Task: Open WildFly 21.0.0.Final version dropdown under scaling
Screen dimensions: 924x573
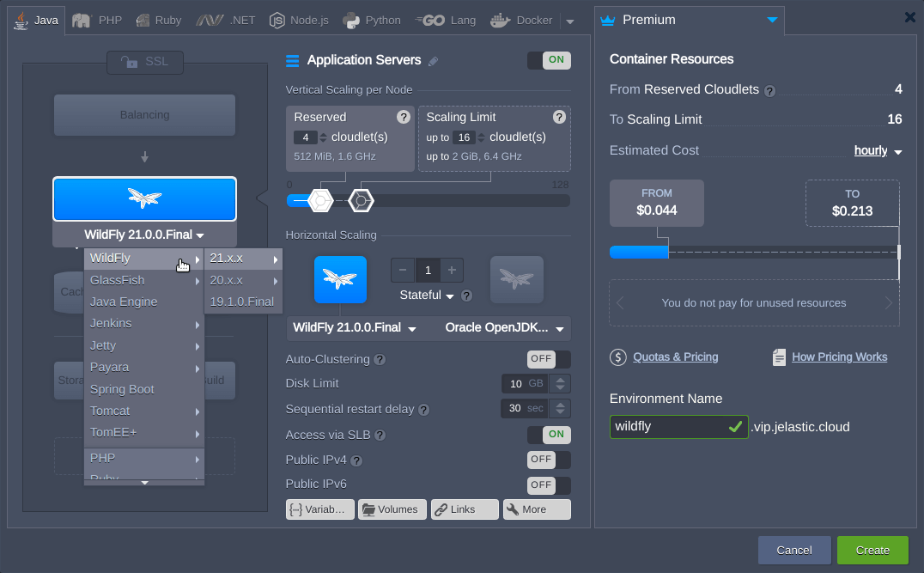Action: coord(355,328)
